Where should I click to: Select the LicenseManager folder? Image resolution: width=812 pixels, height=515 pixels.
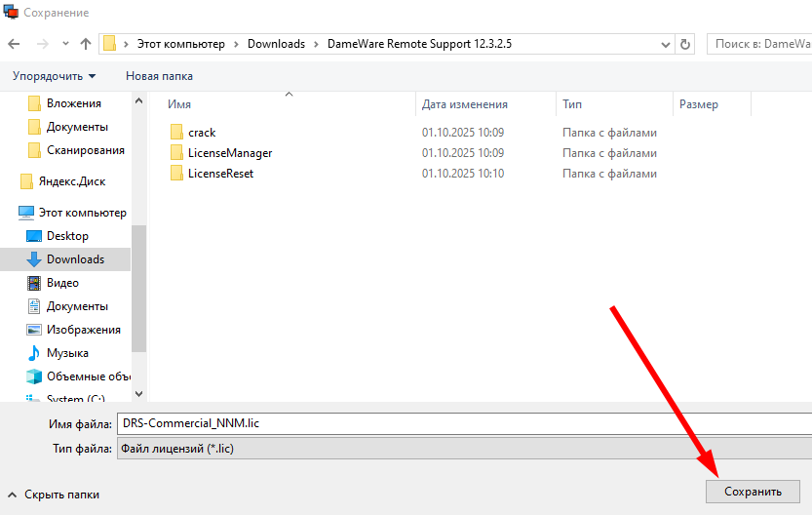230,153
